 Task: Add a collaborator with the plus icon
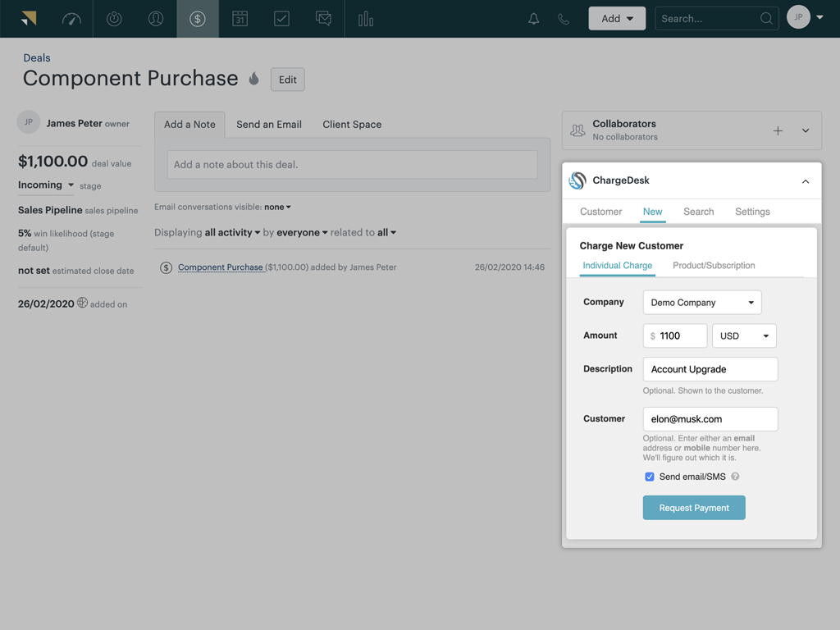[778, 130]
